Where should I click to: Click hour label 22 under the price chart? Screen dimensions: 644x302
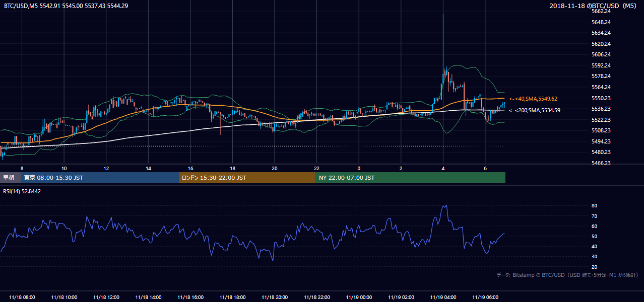(x=316, y=168)
